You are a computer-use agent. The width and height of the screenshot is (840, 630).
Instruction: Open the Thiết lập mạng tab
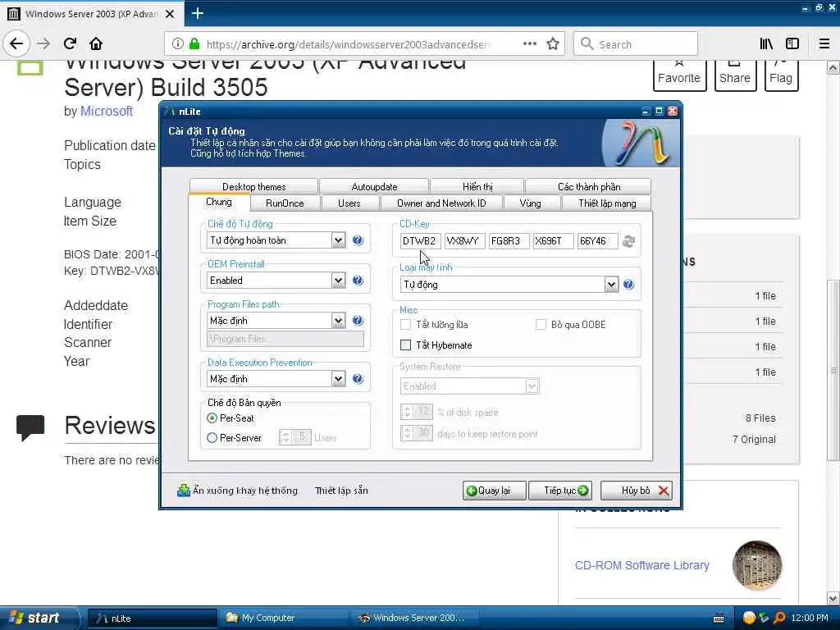click(607, 203)
